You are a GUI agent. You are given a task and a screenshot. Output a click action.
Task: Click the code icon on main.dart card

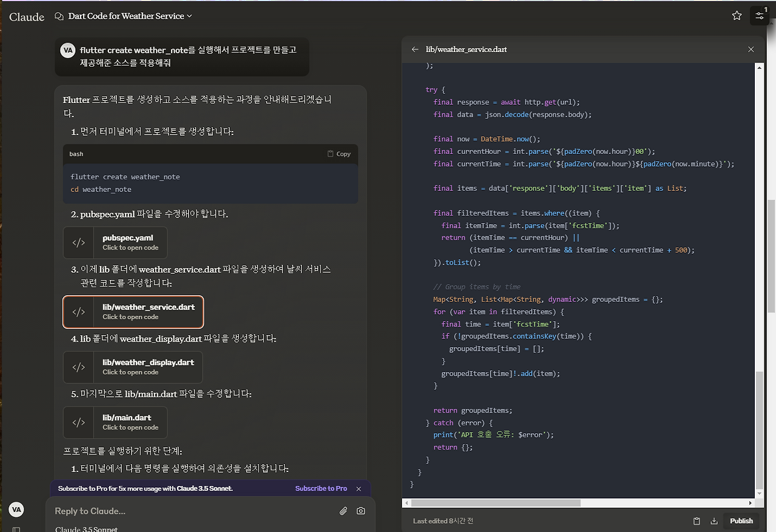click(79, 422)
